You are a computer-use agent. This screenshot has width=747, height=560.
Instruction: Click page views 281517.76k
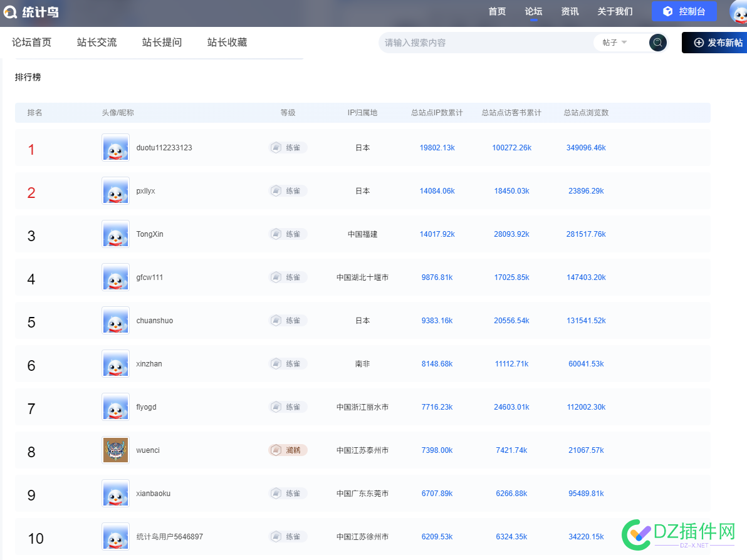tap(586, 234)
